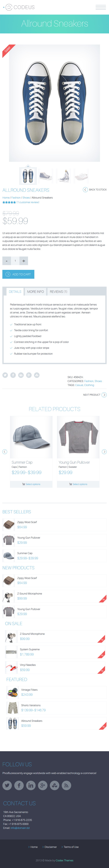Open footer StumbleUpon icon

54,785
